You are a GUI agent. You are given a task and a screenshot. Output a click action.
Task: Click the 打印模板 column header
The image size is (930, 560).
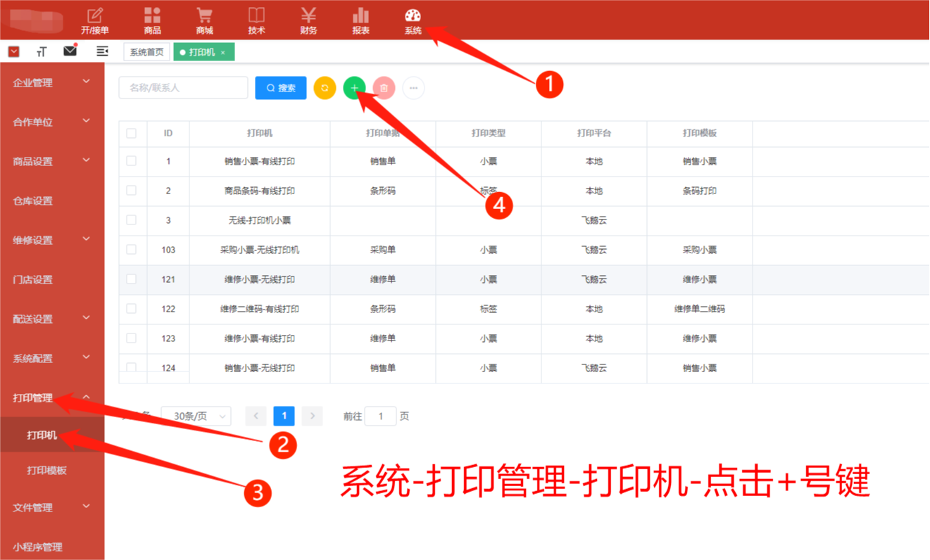(700, 133)
